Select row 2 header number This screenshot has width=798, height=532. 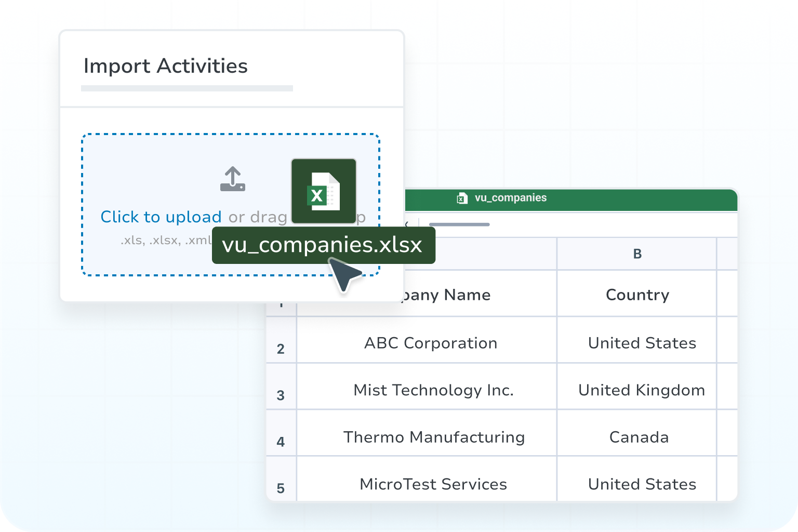point(281,349)
